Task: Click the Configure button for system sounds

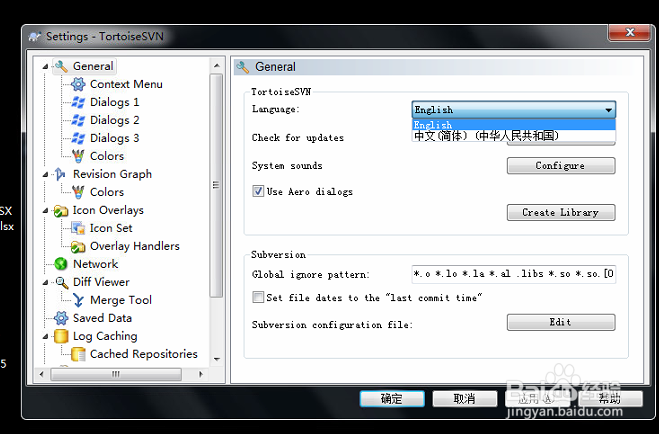Action: (561, 166)
